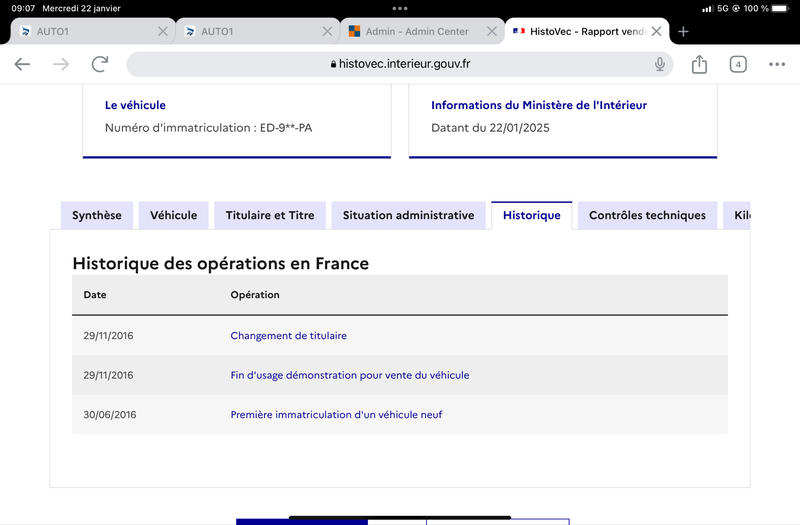Open the Titulaire et Titre tab

270,215
